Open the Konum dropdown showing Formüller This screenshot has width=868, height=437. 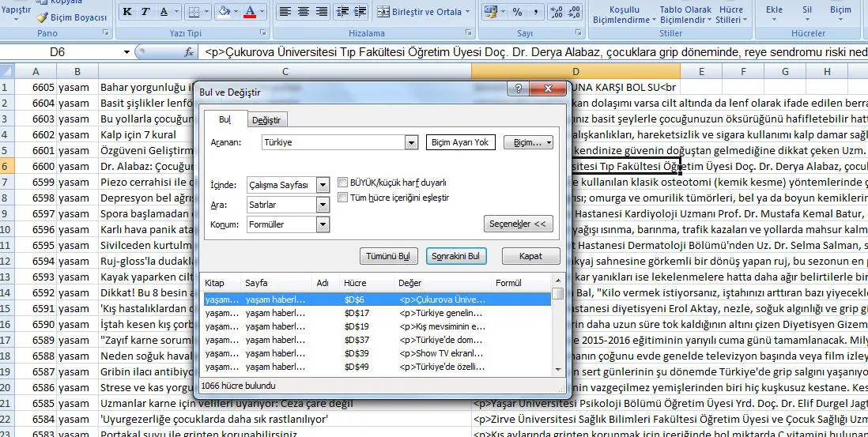pyautogui.click(x=322, y=224)
